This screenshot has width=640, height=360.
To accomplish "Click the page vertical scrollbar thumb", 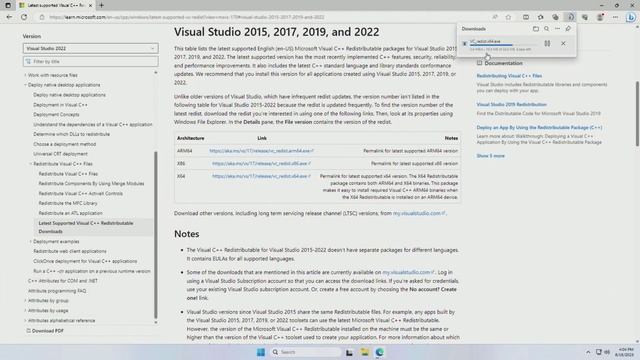I will pyautogui.click(x=637, y=113).
